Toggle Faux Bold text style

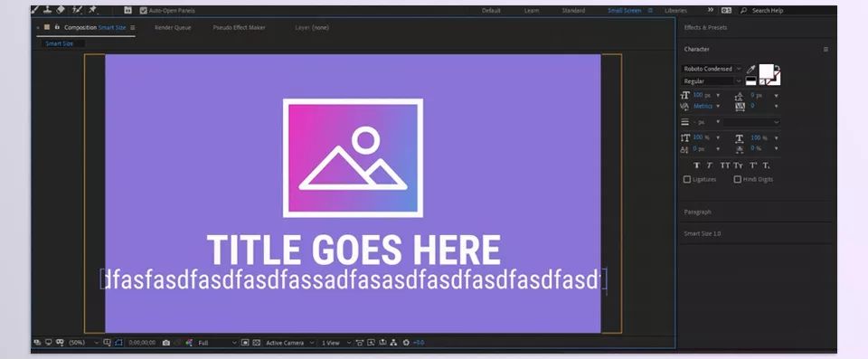(696, 165)
